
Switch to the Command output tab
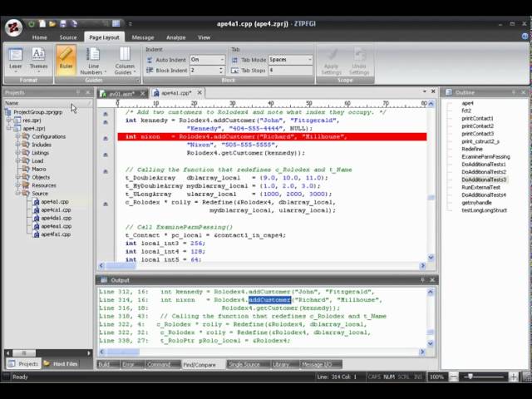coord(163,364)
